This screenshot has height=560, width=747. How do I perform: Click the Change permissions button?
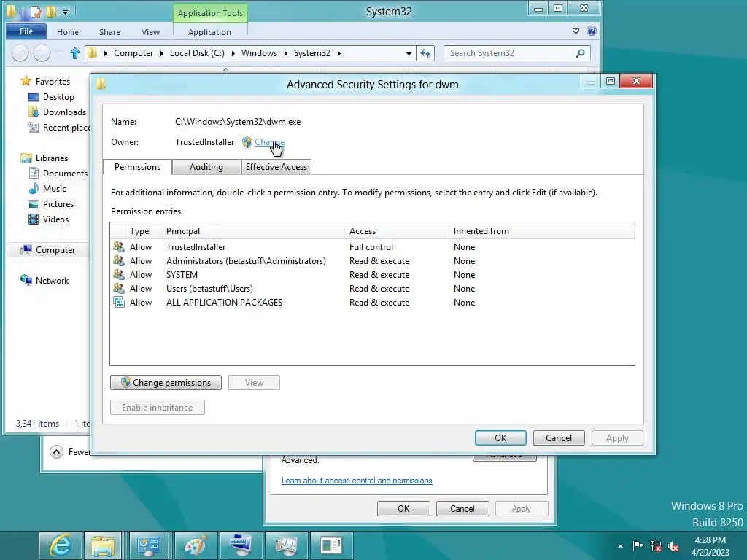tap(166, 382)
